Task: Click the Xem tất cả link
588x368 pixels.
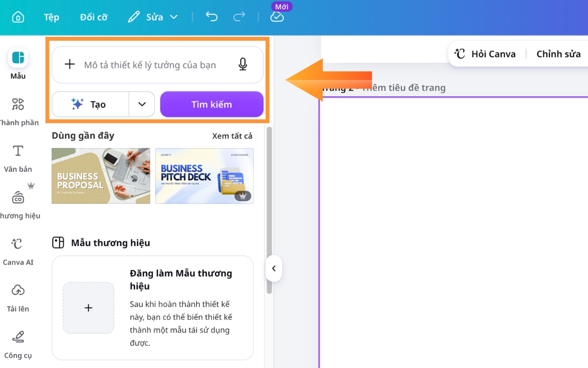Action: tap(232, 136)
